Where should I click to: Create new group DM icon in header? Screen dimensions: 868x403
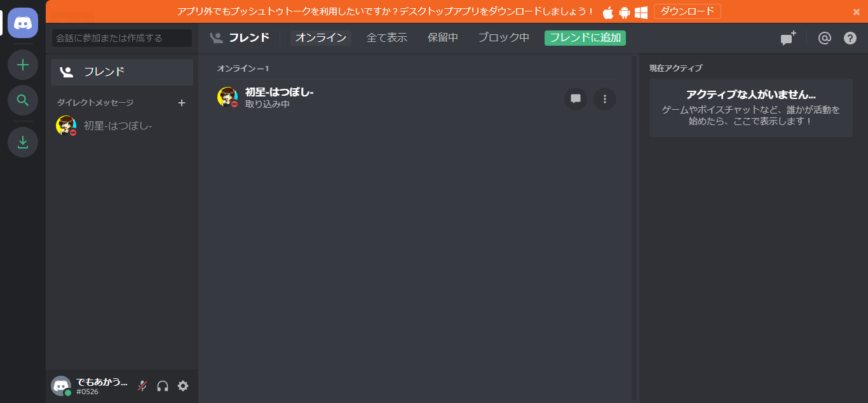(788, 38)
